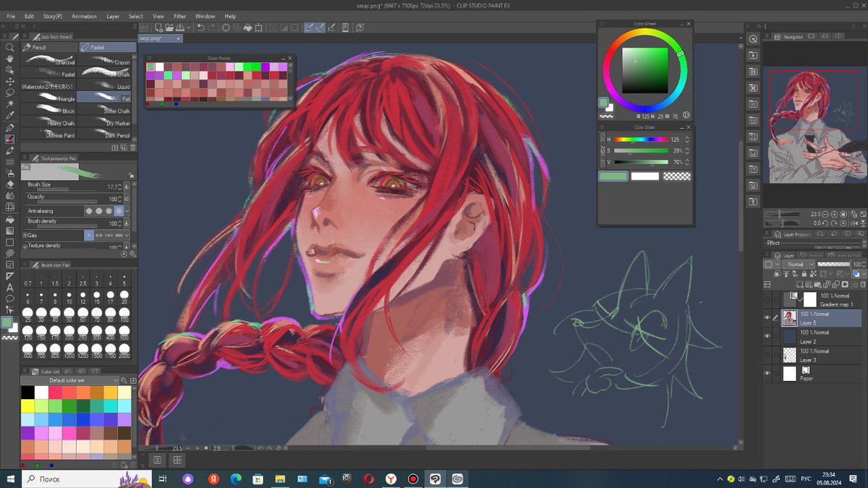Choose the Dry Marker brush

click(x=106, y=122)
